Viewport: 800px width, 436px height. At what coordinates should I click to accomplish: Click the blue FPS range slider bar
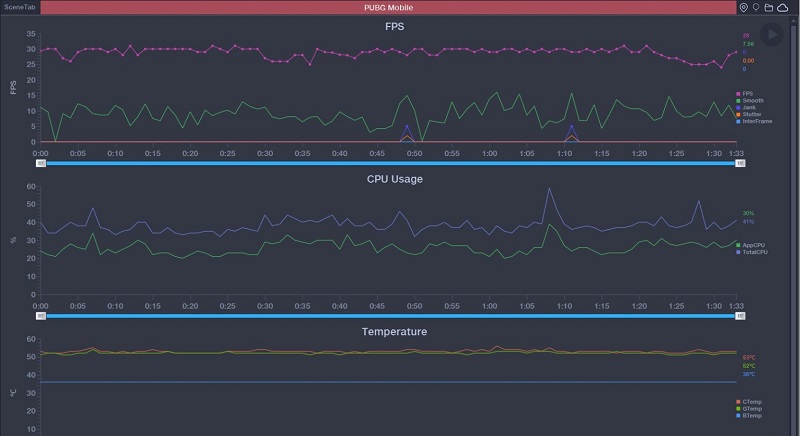[x=390, y=163]
